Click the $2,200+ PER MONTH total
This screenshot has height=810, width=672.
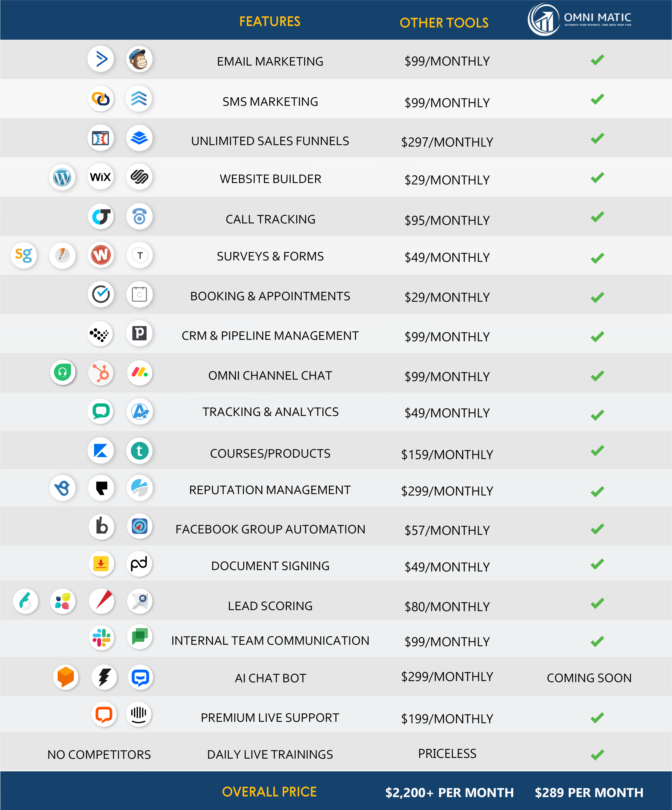[x=449, y=793]
